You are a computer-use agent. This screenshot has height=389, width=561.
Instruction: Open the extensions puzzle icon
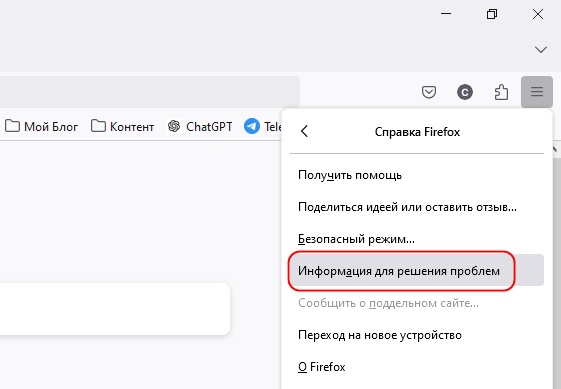click(501, 92)
